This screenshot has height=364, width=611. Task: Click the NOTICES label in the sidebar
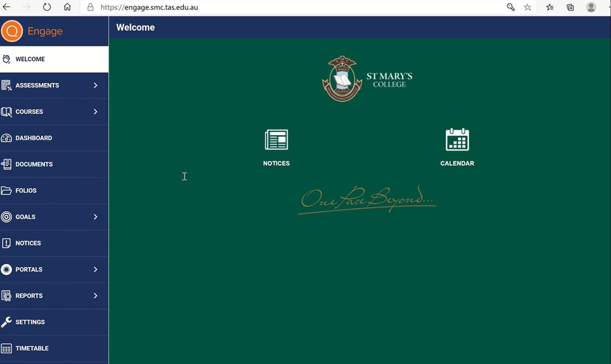tap(28, 243)
